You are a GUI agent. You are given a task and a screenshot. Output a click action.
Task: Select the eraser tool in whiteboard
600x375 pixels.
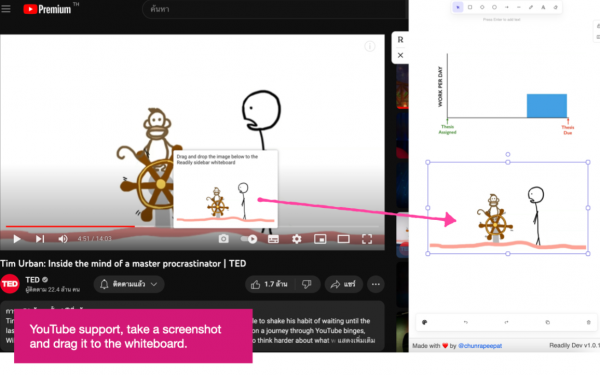click(556, 7)
